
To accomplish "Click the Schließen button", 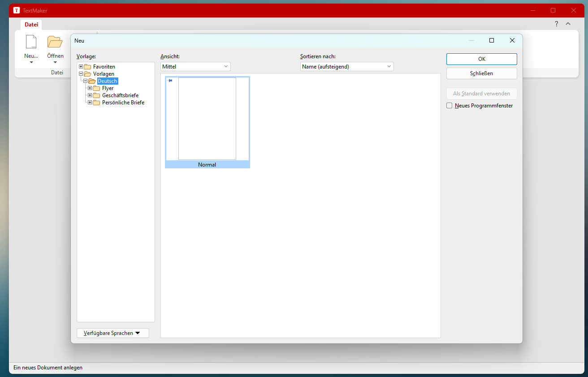I will pos(482,73).
